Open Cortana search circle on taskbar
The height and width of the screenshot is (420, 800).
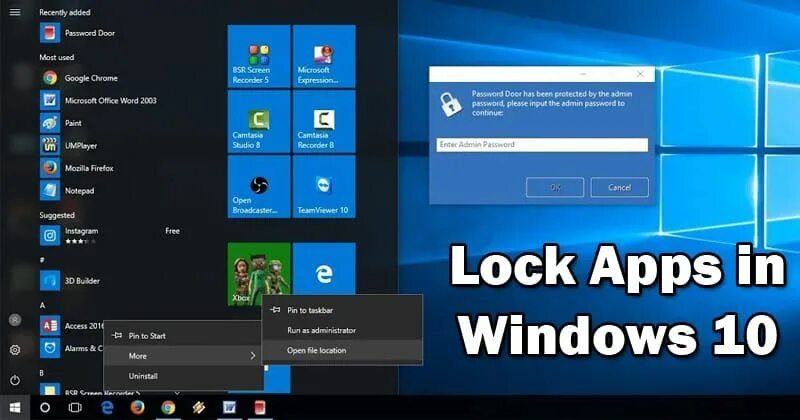[45, 408]
